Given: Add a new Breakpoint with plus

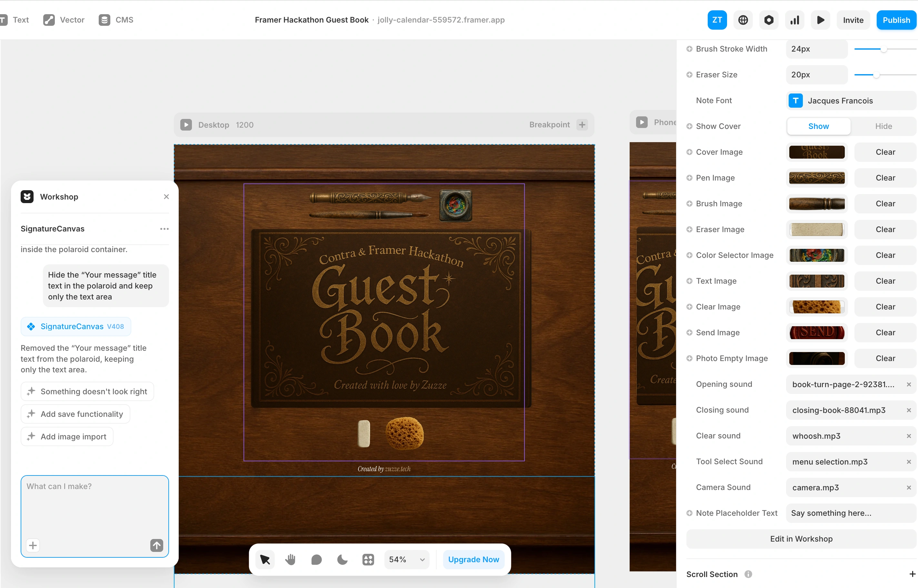Looking at the screenshot, I should [x=582, y=125].
